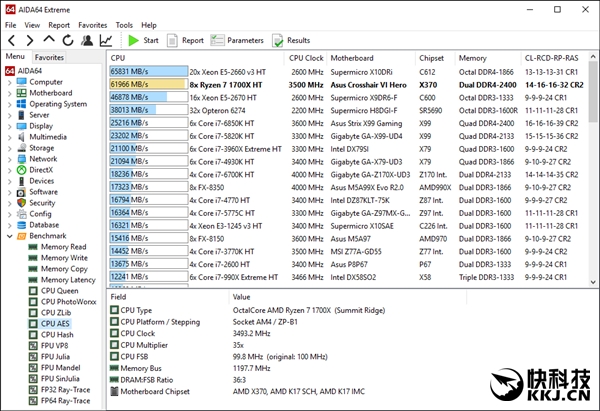The height and width of the screenshot is (411, 600).
Task: Expand the Storage tree node
Action: [x=10, y=148]
